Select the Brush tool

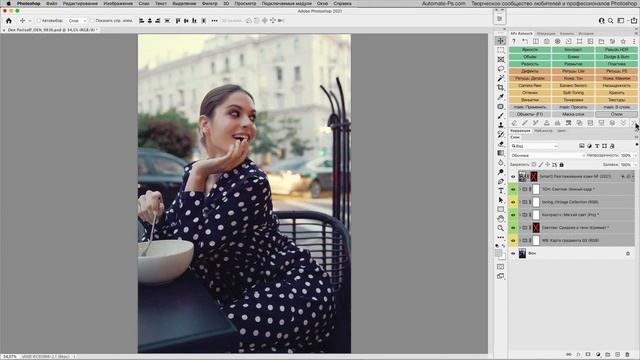(500, 116)
